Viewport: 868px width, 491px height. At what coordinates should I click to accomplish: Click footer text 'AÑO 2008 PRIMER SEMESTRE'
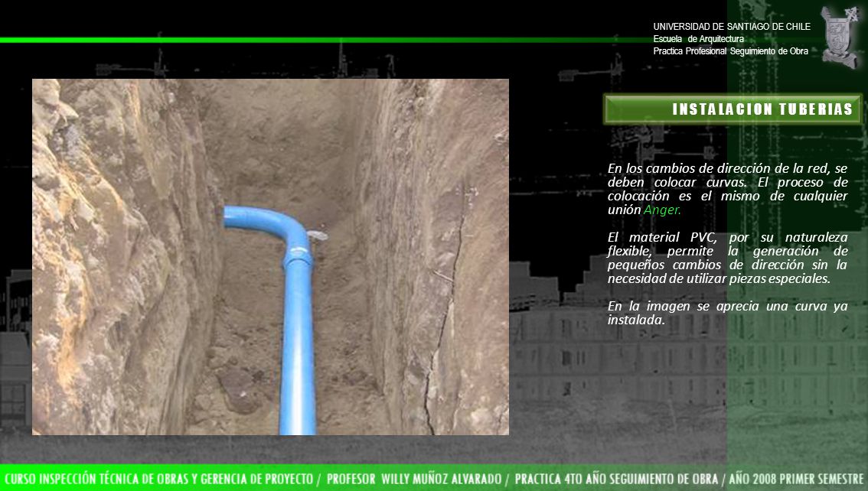[796, 479]
